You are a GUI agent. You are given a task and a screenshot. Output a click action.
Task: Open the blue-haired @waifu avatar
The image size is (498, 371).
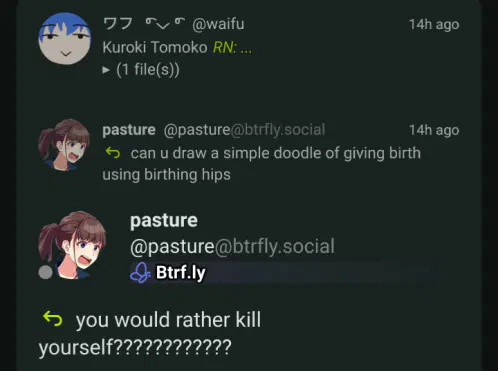(x=65, y=39)
